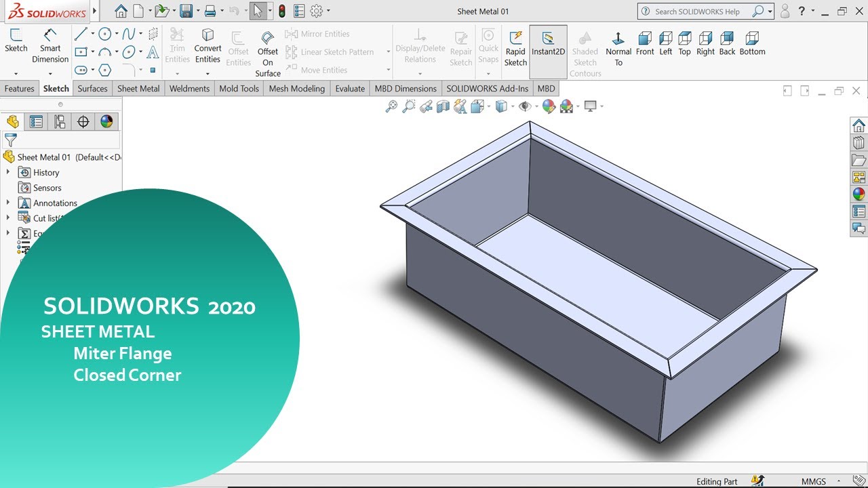Click the Offset On Surface button
This screenshot has height=488, width=868.
pos(268,53)
